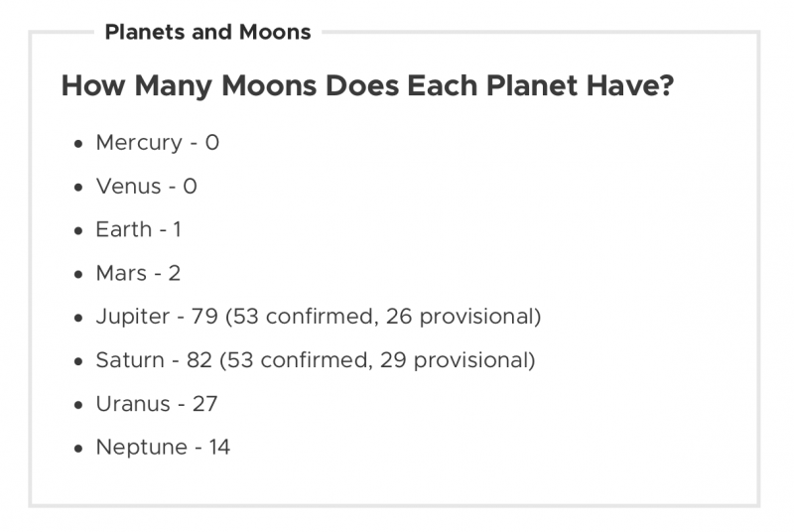Select the Uranus - 27 list item
Screen dimensions: 794x532
coord(157,404)
